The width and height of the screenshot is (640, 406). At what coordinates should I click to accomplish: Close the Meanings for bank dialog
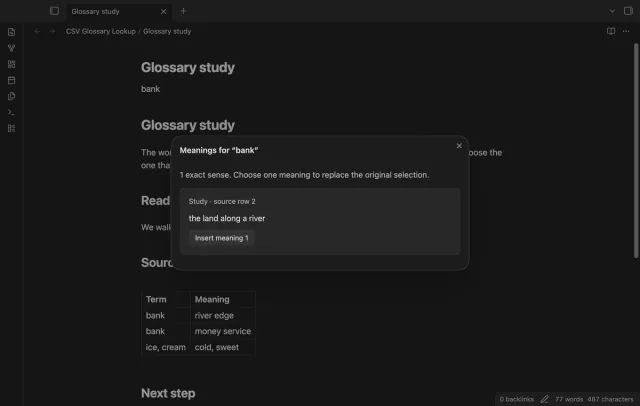459,146
